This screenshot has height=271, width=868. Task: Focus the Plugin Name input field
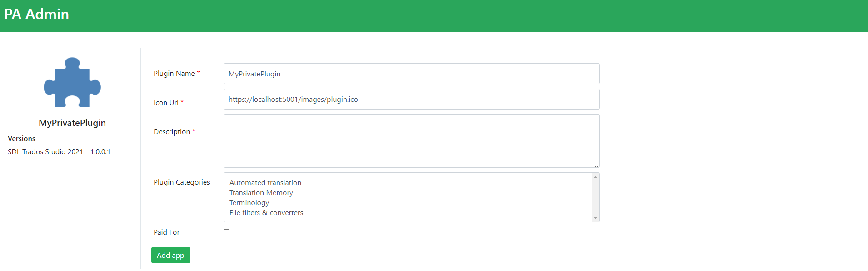411,74
